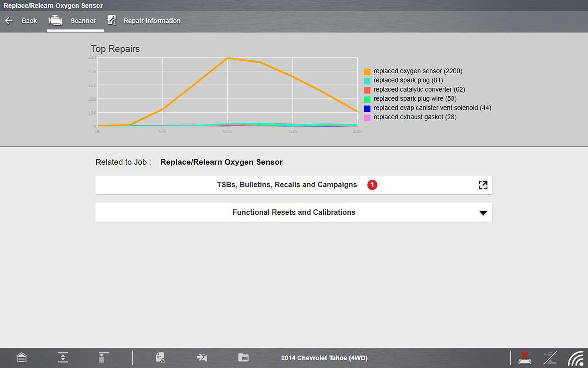This screenshot has height=368, width=588.
Task: Toggle replaced catalytic converter legend entry
Action: click(x=419, y=90)
